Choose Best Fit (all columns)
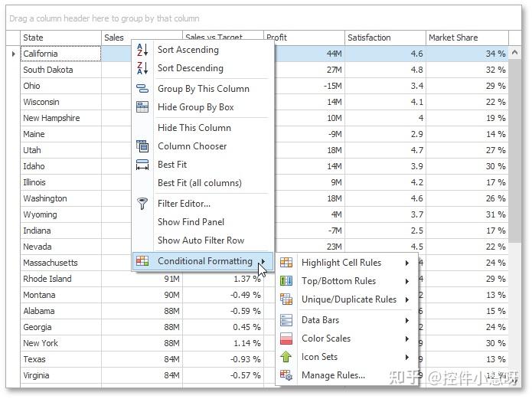The width and height of the screenshot is (532, 399). pyautogui.click(x=203, y=183)
